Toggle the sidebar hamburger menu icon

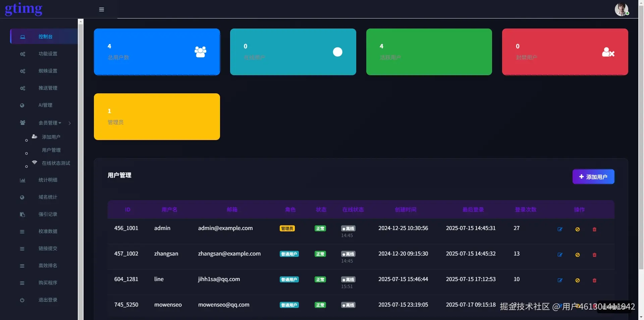pyautogui.click(x=102, y=9)
